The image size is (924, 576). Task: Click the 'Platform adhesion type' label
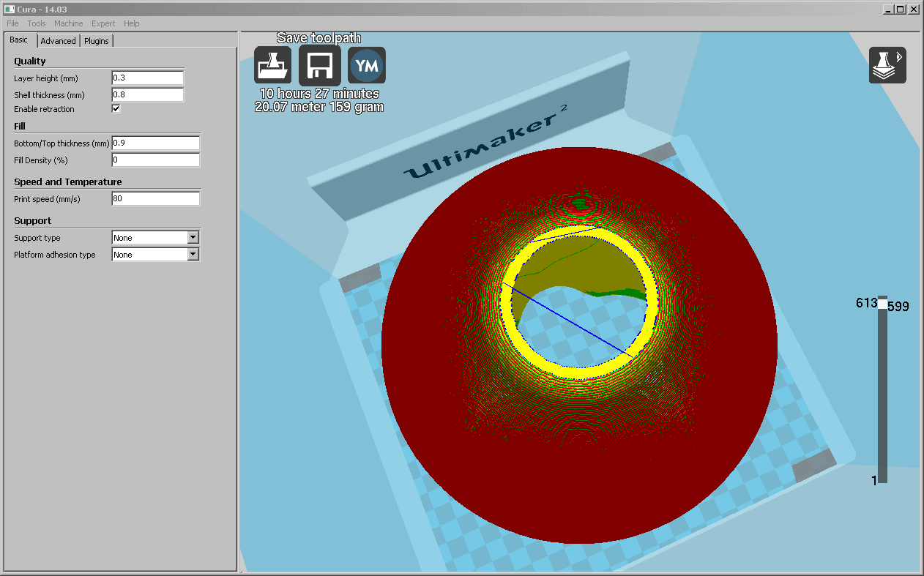coord(55,255)
